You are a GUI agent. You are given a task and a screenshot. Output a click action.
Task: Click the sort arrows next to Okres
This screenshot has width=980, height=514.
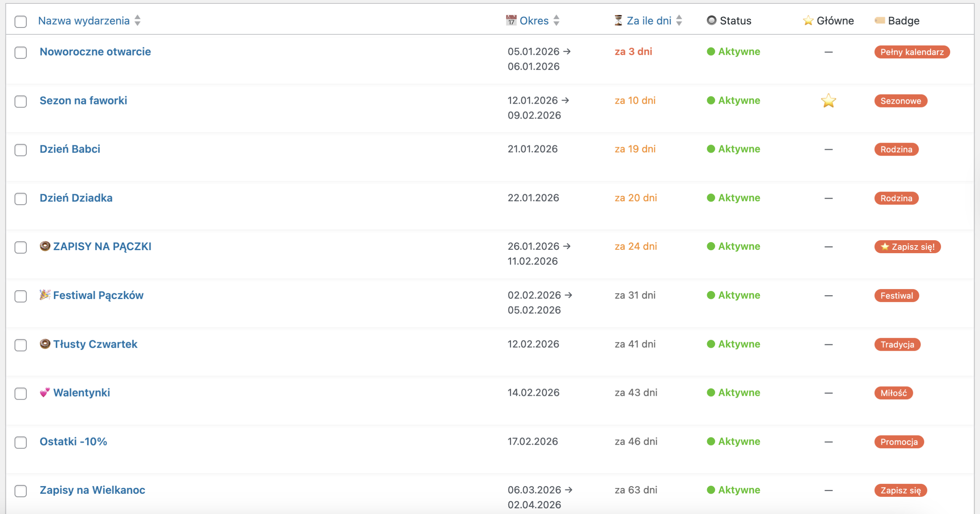coord(556,21)
